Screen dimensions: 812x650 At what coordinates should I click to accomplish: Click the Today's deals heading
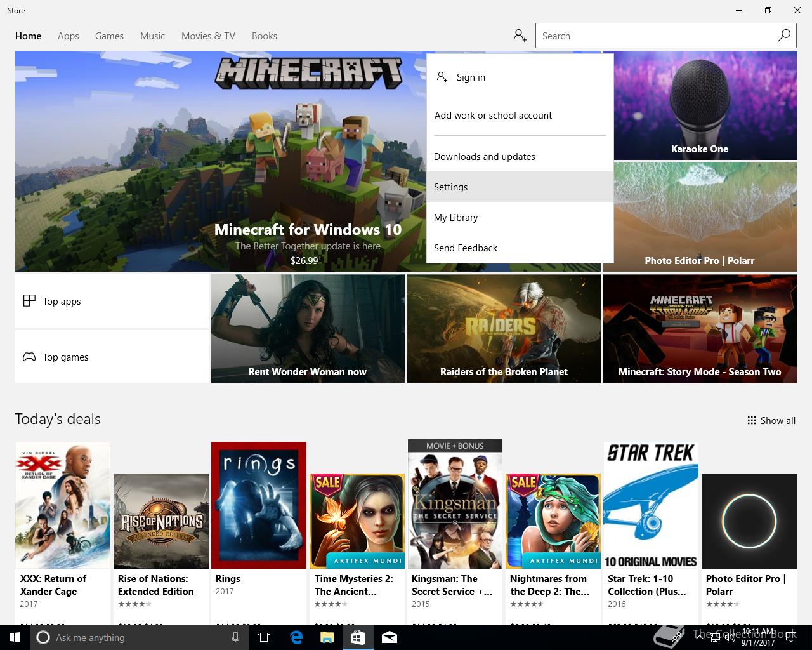pyautogui.click(x=58, y=419)
